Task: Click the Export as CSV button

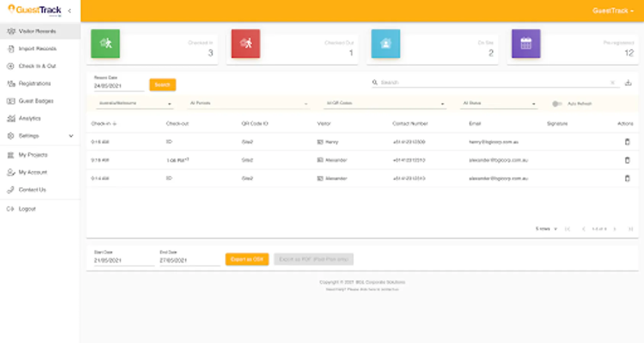Action: click(247, 259)
